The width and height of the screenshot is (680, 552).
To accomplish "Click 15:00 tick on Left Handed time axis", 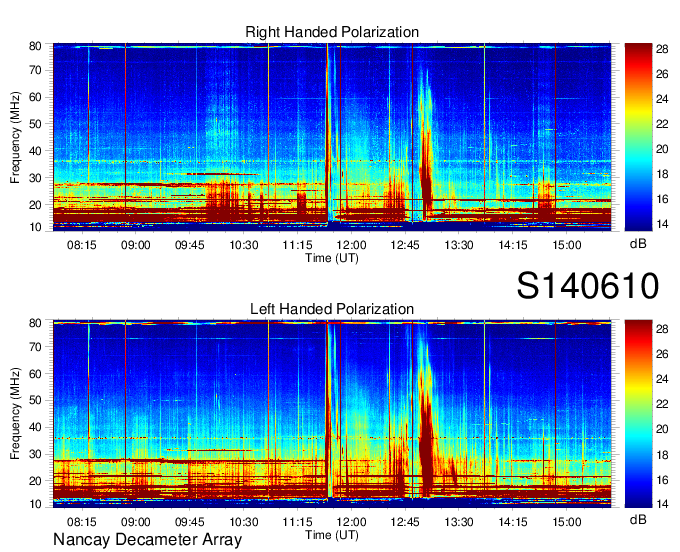I will [x=567, y=522].
